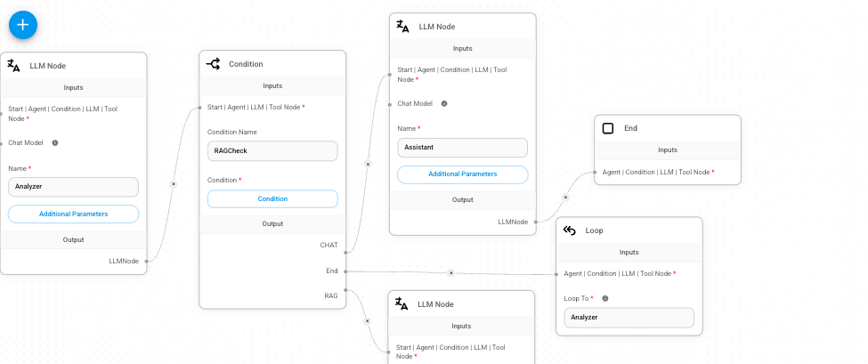The image size is (868, 364).
Task: Show Chat Model info on the Assistant node
Action: tap(444, 103)
